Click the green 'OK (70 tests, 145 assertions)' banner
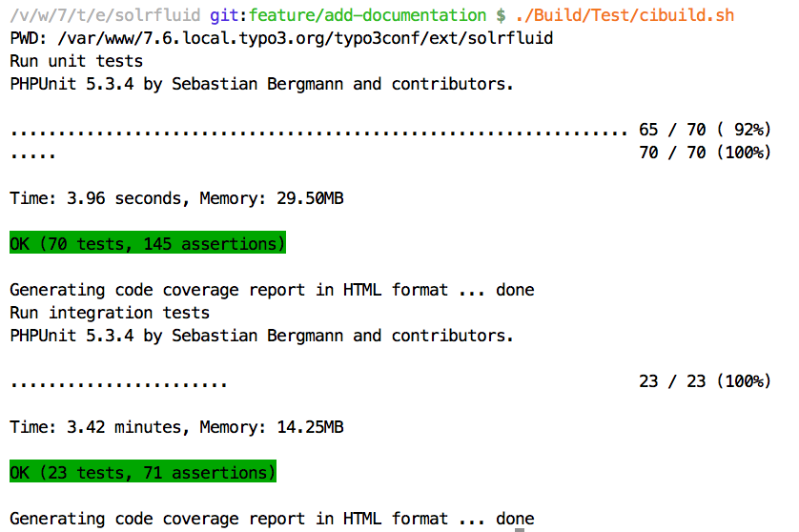Screen dimensions: 799x532 148,244
